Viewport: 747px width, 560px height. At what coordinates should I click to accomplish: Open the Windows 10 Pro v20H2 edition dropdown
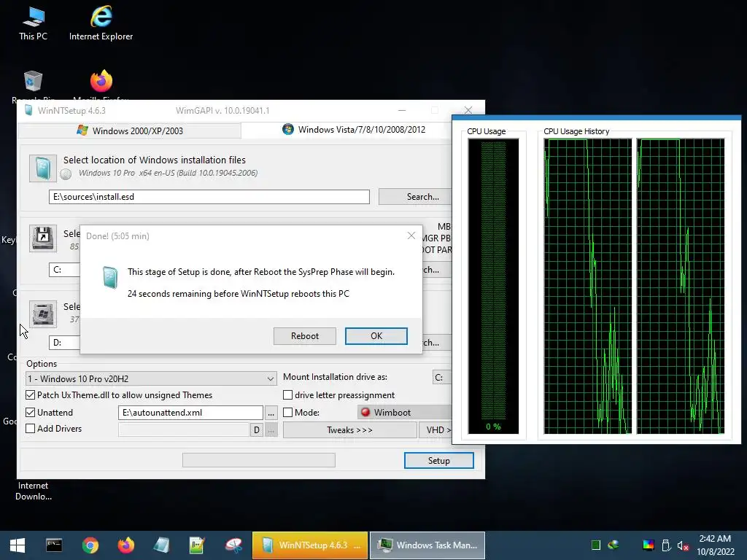click(x=150, y=378)
